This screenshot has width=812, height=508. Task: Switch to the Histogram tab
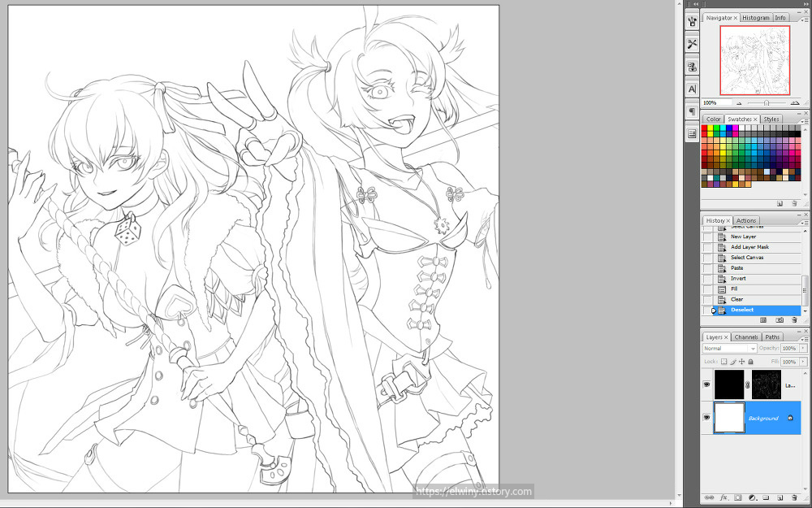[755, 18]
